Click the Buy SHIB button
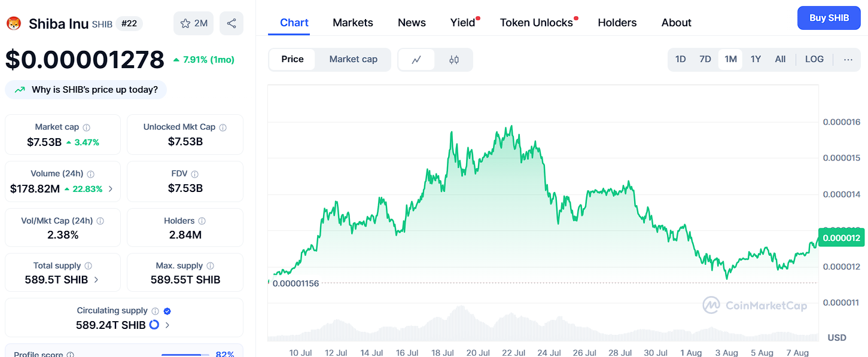 [829, 18]
